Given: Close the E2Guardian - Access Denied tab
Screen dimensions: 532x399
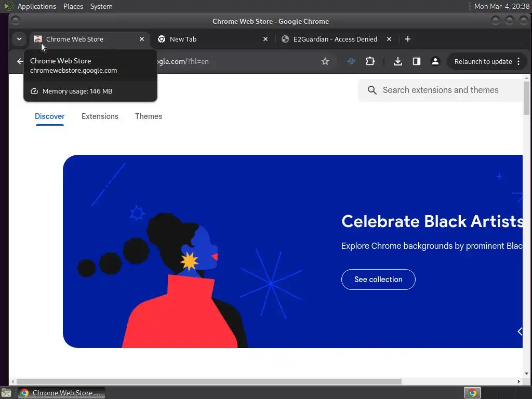Looking at the screenshot, I should [389, 39].
